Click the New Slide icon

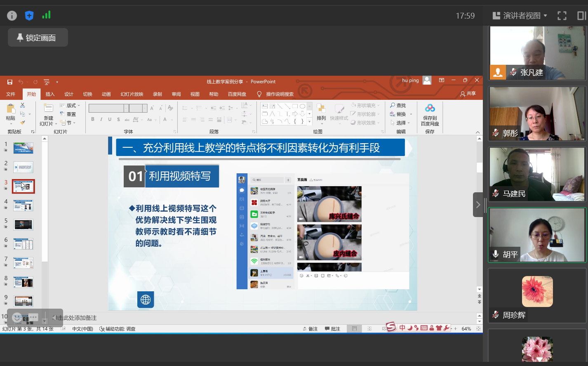pos(48,109)
